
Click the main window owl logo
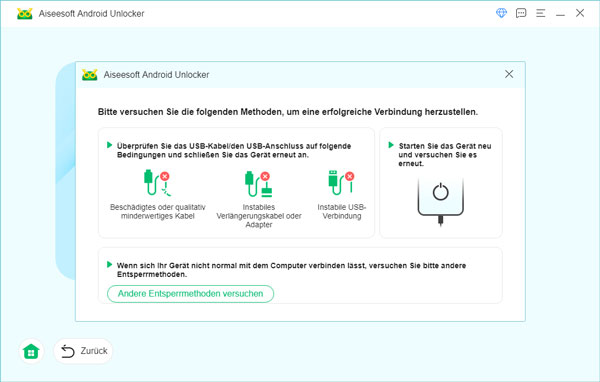point(24,13)
